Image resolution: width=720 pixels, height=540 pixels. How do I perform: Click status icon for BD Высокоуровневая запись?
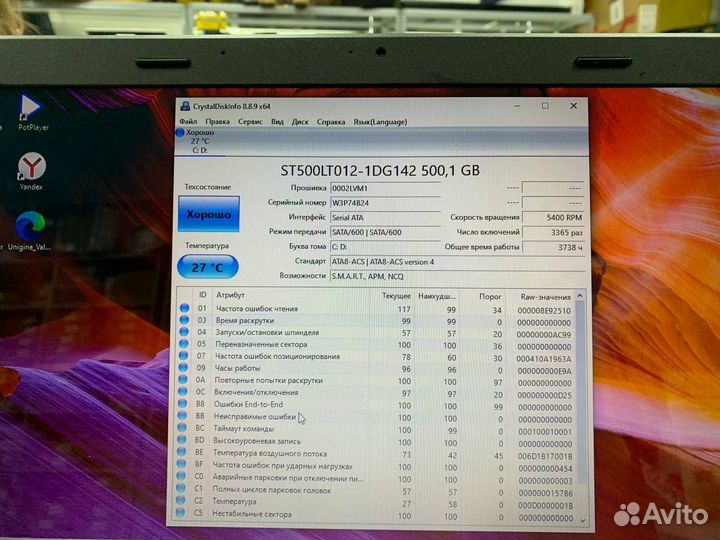pyautogui.click(x=182, y=440)
